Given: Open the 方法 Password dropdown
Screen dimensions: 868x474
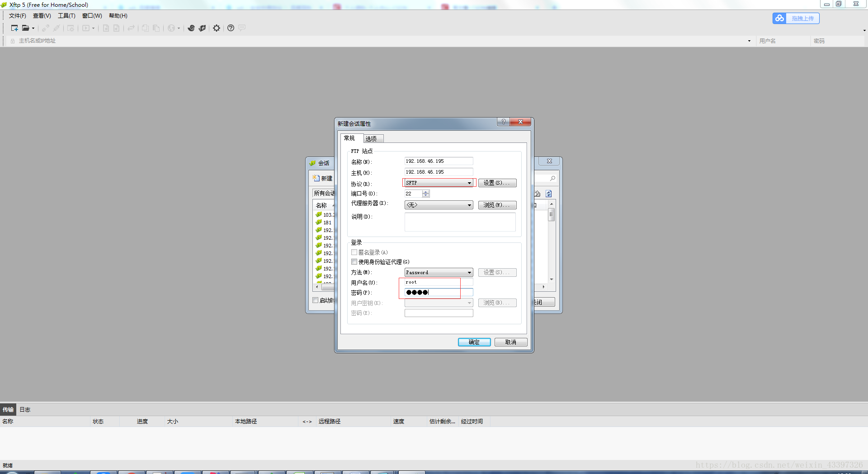Looking at the screenshot, I should [x=439, y=272].
